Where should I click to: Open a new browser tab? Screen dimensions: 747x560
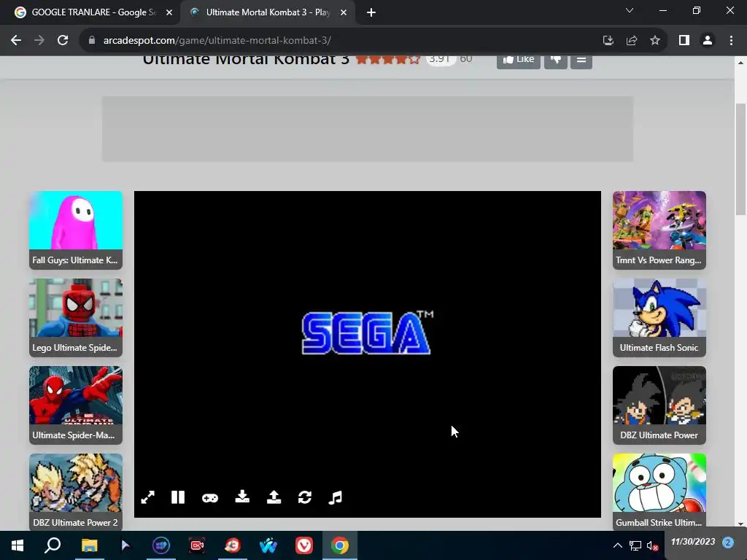tap(371, 12)
